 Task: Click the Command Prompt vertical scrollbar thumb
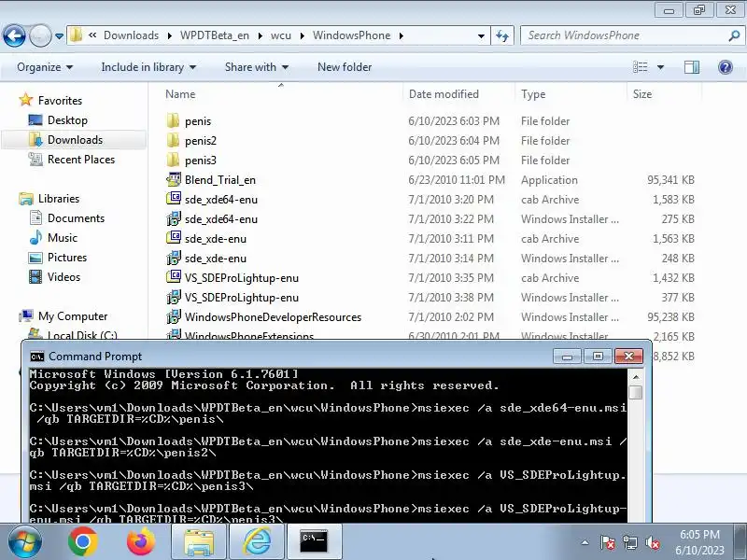click(636, 392)
